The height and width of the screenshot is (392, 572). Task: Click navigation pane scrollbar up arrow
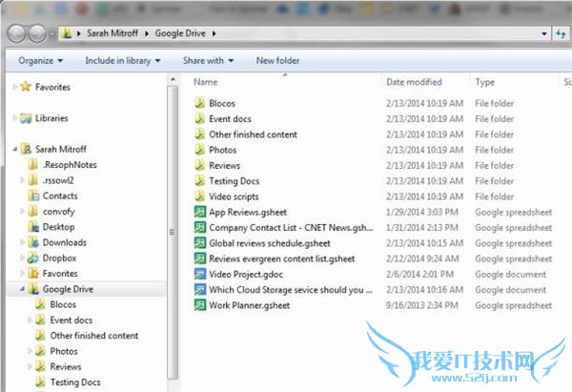pyautogui.click(x=173, y=79)
